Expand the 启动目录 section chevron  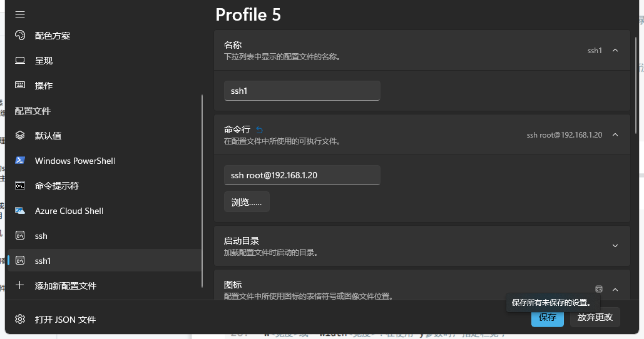click(x=615, y=245)
